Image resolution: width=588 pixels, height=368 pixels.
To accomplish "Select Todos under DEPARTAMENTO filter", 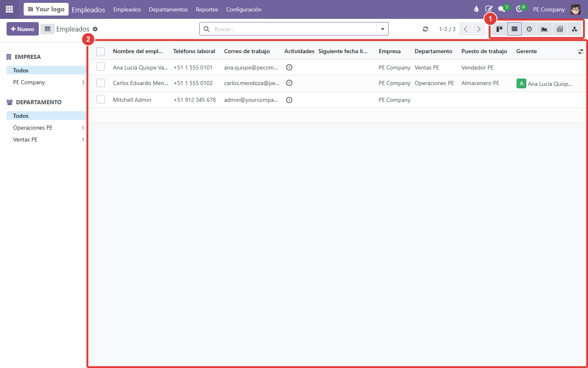I will click(46, 116).
